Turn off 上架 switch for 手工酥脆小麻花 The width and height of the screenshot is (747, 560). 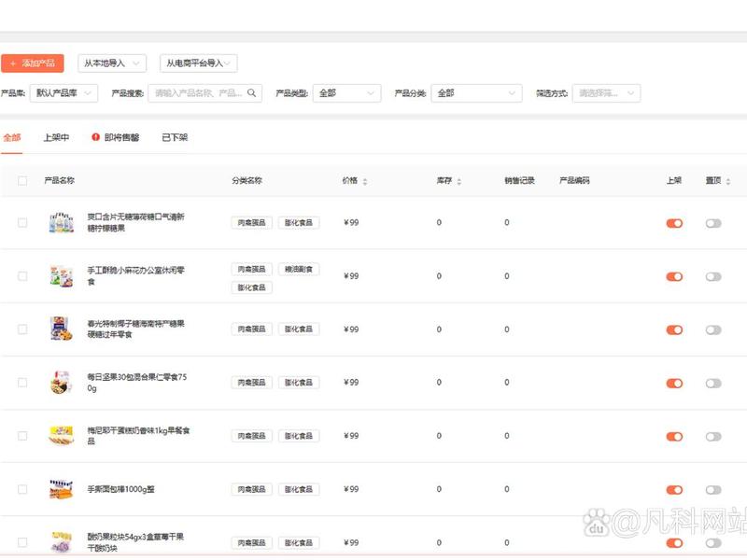[x=674, y=276]
